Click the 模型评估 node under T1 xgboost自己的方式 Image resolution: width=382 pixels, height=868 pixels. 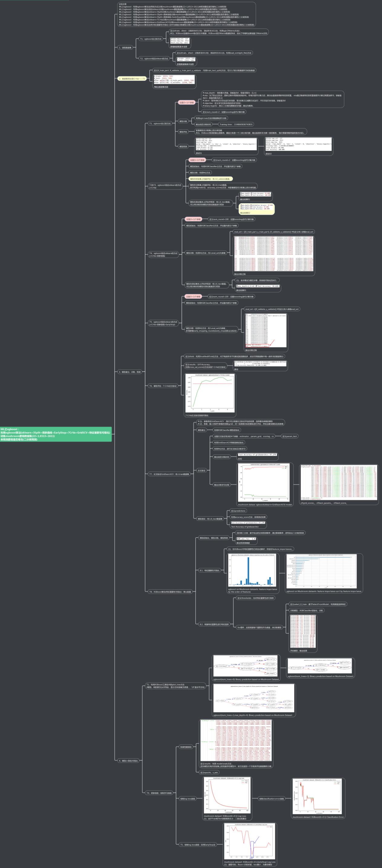[x=183, y=132]
